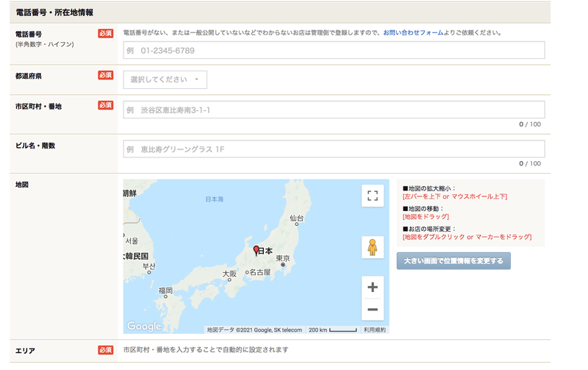Screen dimensions: 588x370
Task: Toggle fullscreen view on the map
Action: (373, 196)
